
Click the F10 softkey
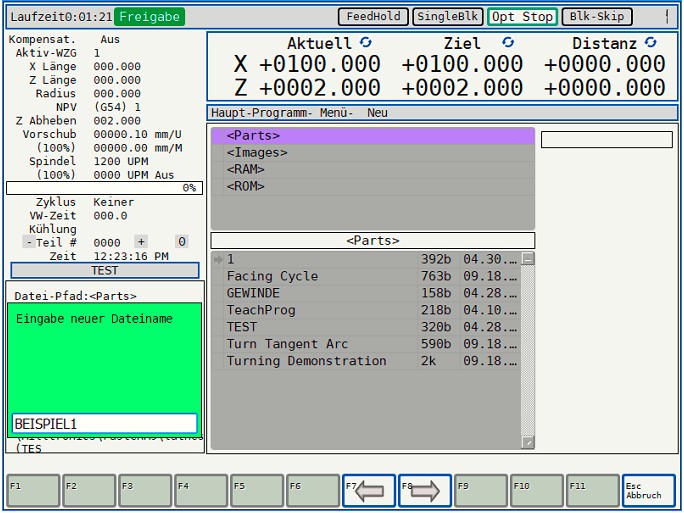tap(537, 490)
